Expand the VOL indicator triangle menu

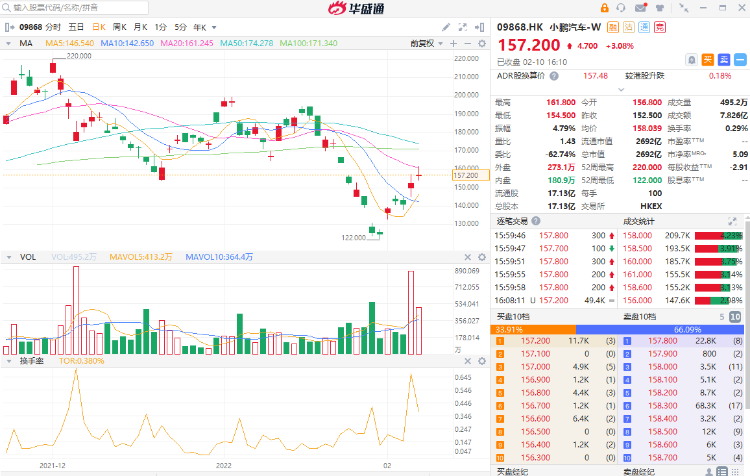click(8, 257)
